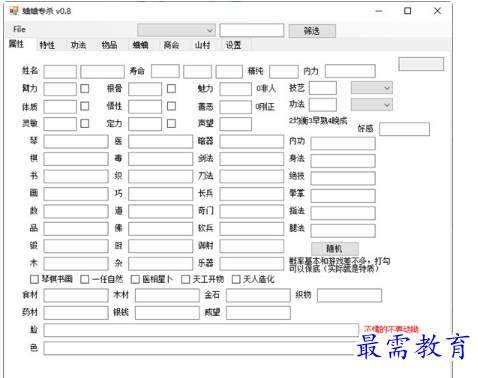Click the app icon in the title bar
478x378 pixels.
click(x=14, y=11)
